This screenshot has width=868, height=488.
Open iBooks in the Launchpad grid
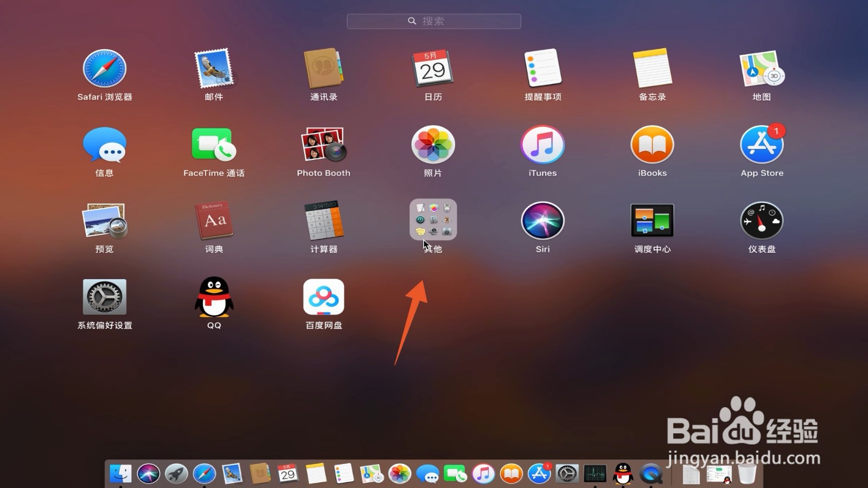[x=653, y=145]
